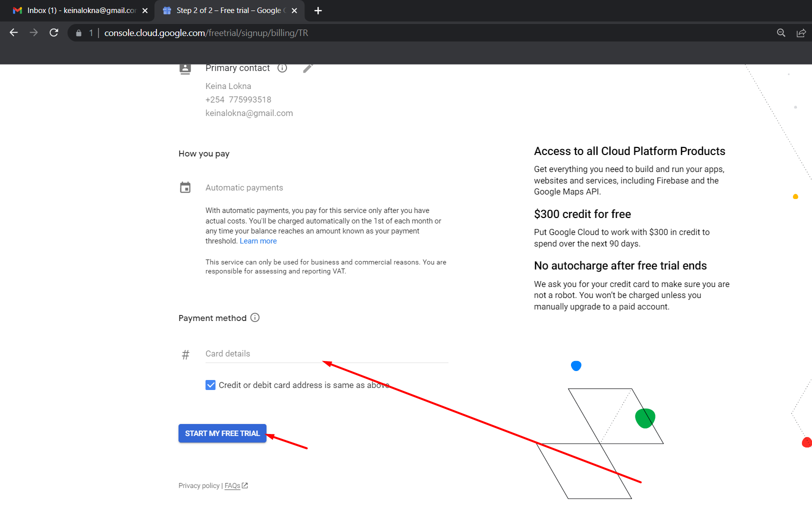812x509 pixels.
Task: Click START MY FREE TRIAL button
Action: 222,433
